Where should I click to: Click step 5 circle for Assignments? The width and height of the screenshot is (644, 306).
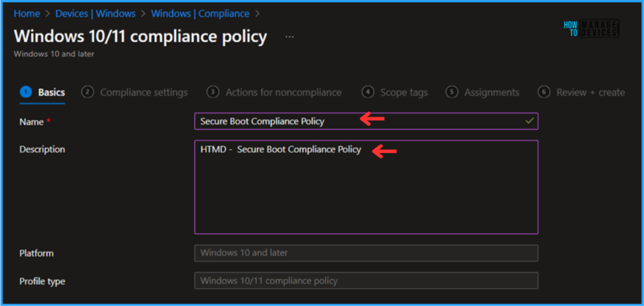452,93
